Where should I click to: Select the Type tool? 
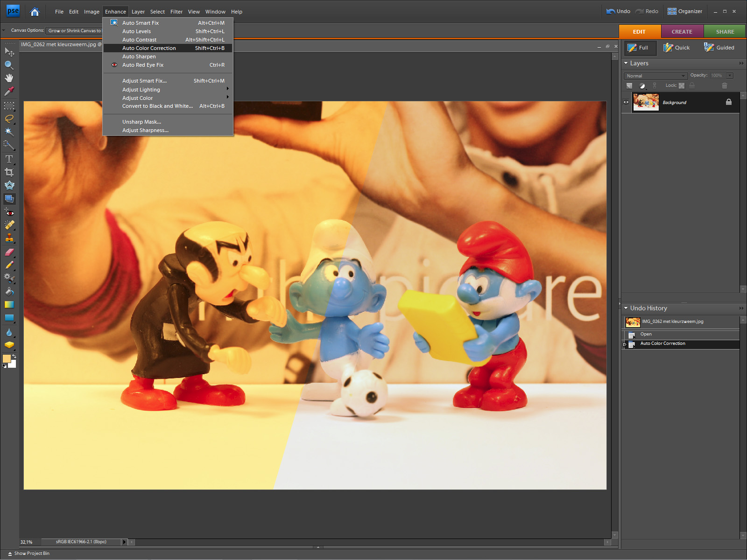pyautogui.click(x=9, y=159)
